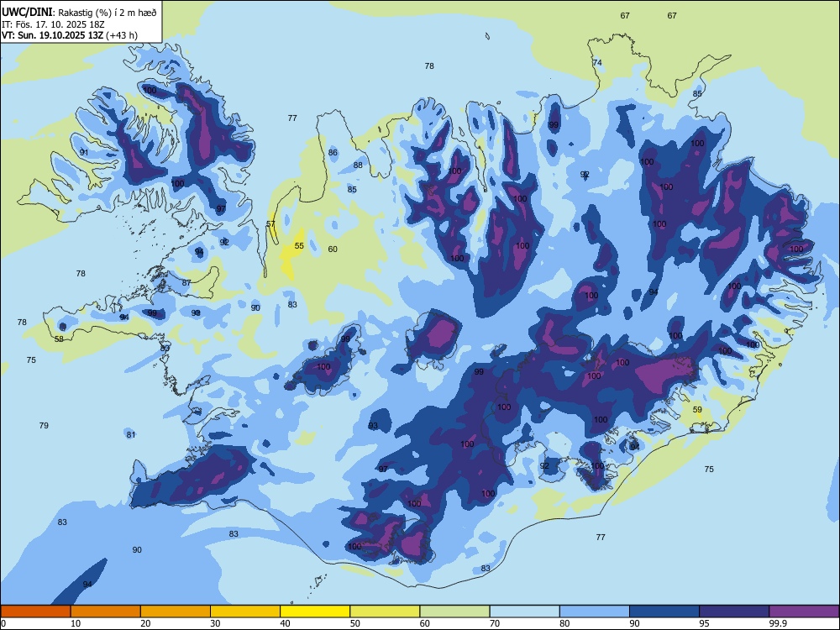The image size is (840, 630).
Task: Click the '95' legend scale label
Action: [x=704, y=623]
